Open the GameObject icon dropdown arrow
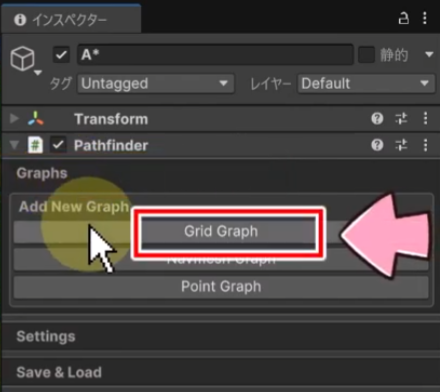 click(38, 72)
